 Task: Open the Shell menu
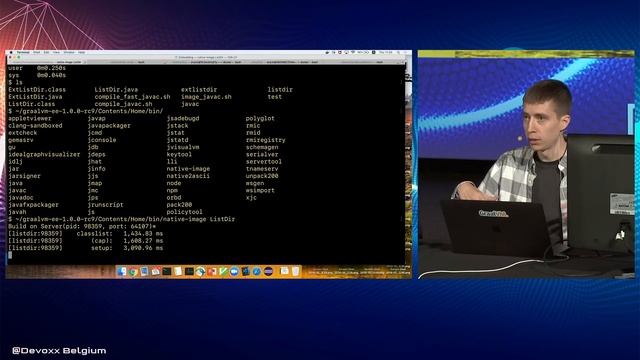[x=37, y=52]
